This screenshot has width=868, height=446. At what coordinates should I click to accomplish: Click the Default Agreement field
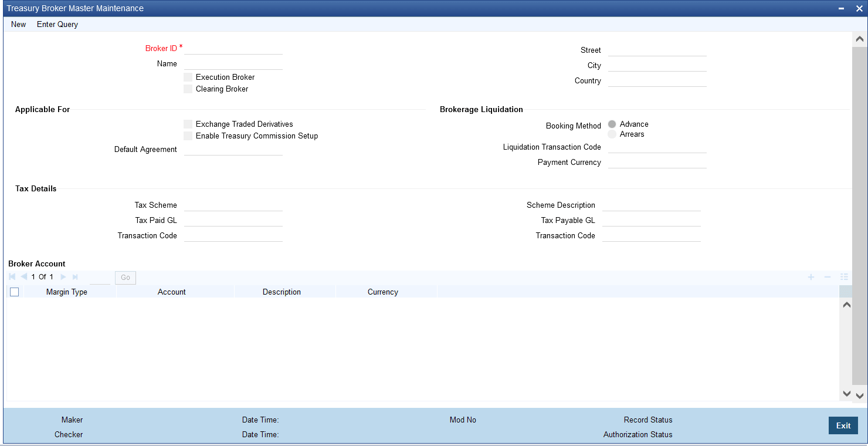233,149
